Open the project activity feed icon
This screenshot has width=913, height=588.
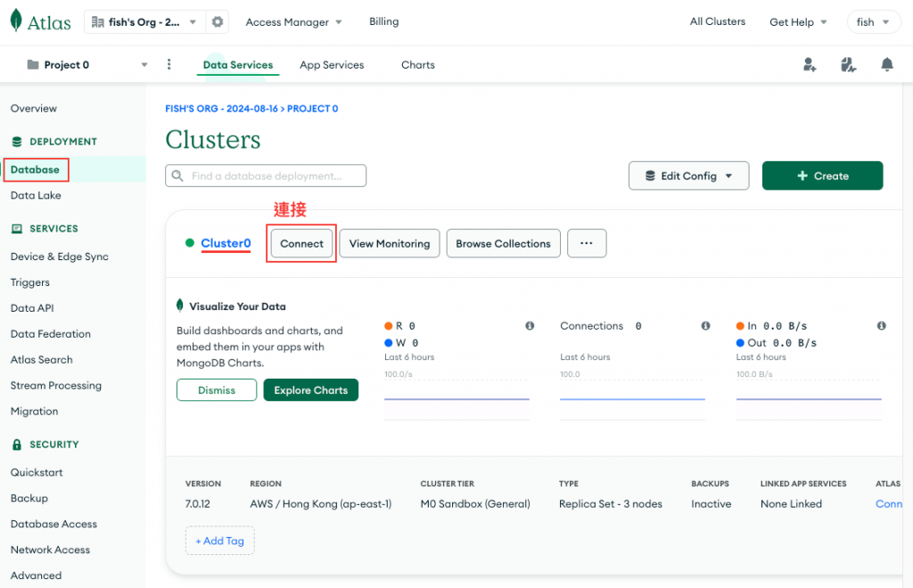click(849, 64)
